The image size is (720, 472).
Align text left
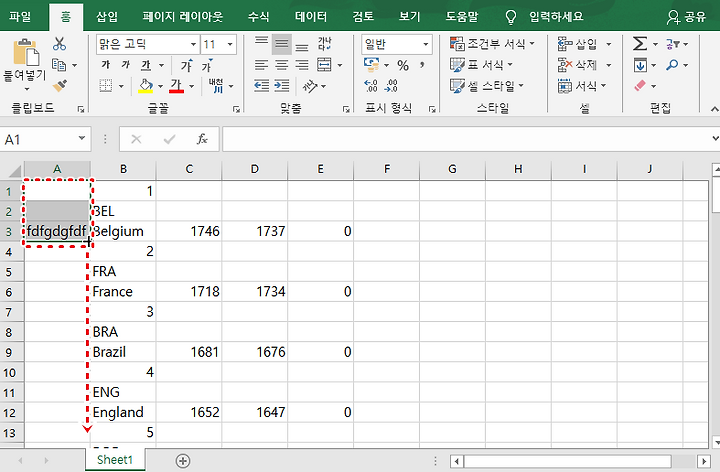pos(261,65)
